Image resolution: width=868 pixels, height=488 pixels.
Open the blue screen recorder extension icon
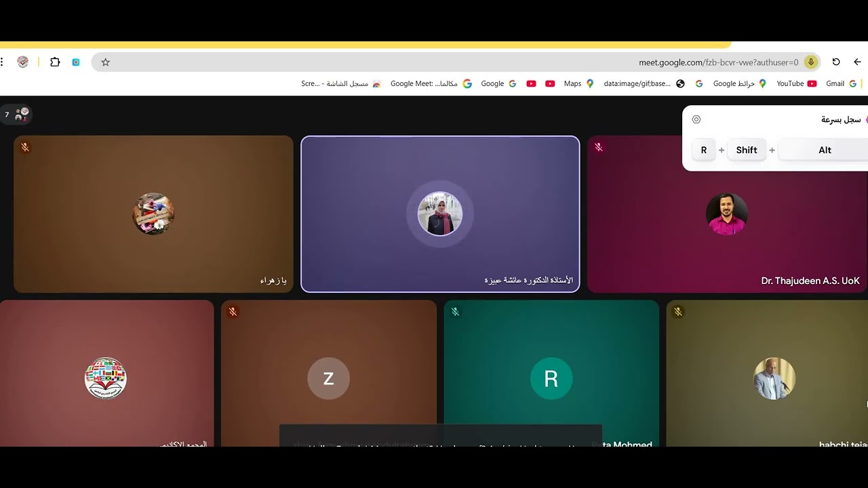[76, 62]
